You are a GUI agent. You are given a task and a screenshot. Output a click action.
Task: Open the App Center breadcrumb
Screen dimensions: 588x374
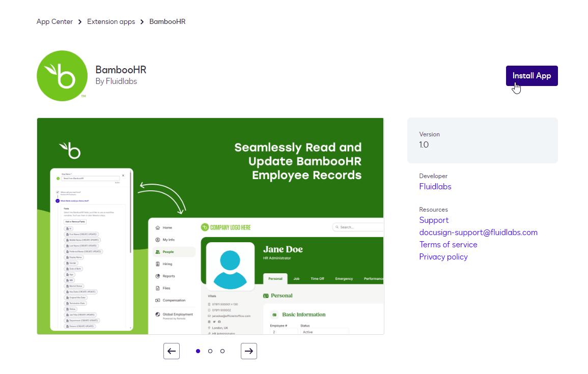point(54,22)
